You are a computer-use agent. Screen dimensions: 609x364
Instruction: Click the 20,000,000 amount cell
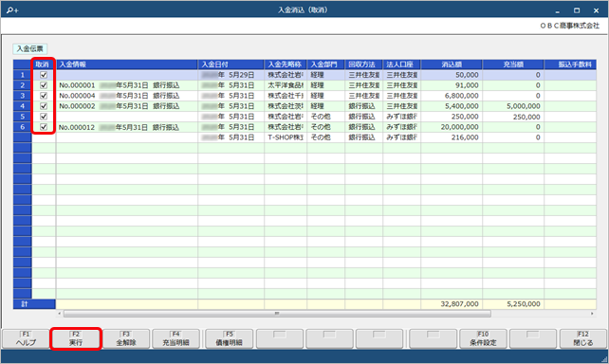pos(452,127)
